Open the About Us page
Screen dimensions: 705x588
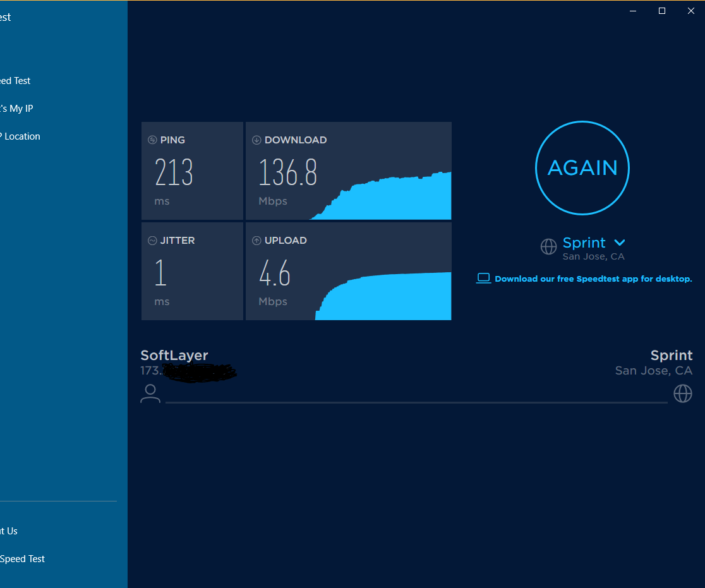point(9,531)
